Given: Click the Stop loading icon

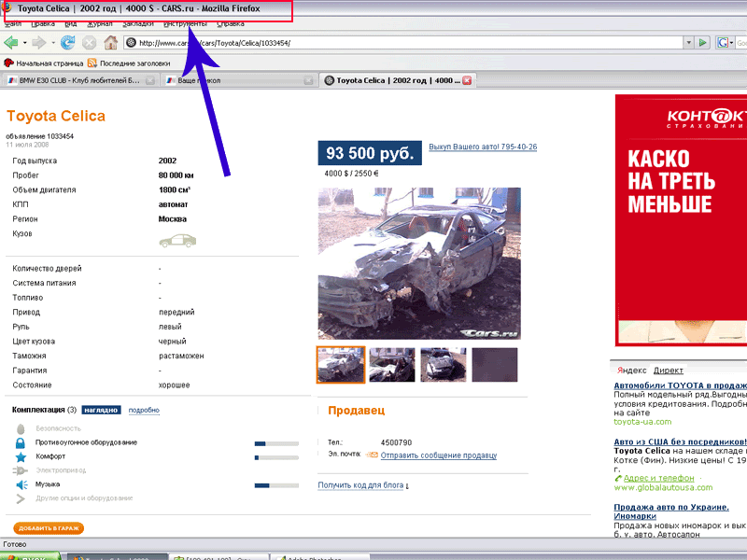Looking at the screenshot, I should [89, 43].
